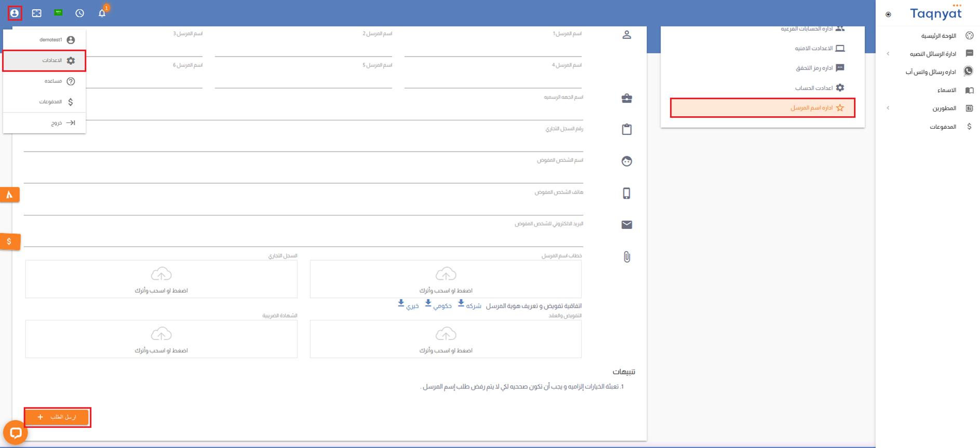The image size is (980, 448).
Task: Click the WhatsApp icon in sidebar
Action: 969,71
